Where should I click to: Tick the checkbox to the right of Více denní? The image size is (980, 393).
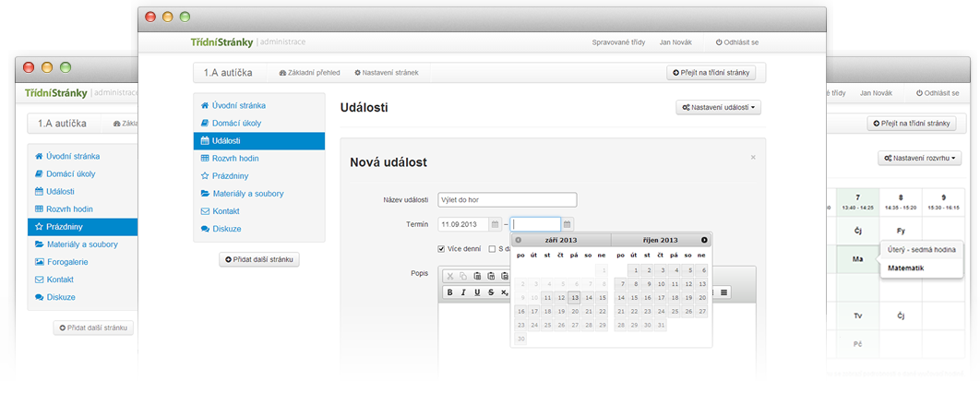click(x=491, y=248)
